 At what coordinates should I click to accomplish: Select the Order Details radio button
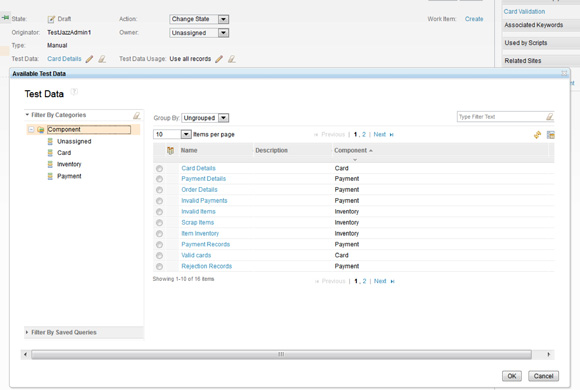point(159,190)
